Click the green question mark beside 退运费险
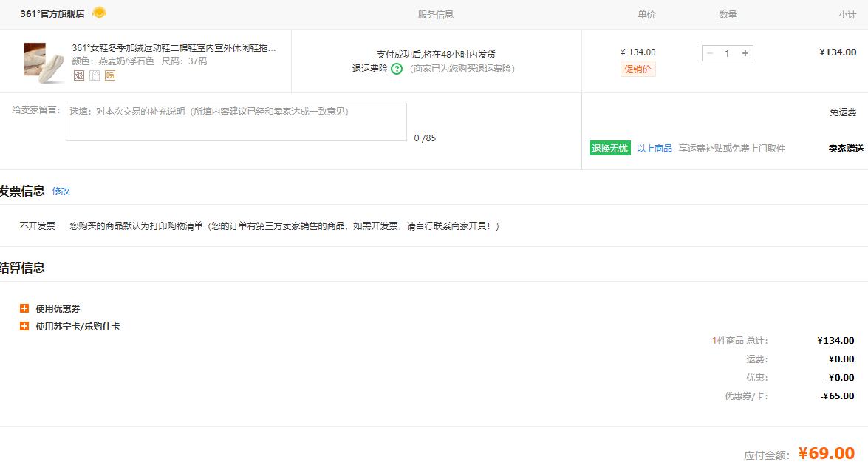Viewport: 868px width, 465px height. click(x=397, y=69)
